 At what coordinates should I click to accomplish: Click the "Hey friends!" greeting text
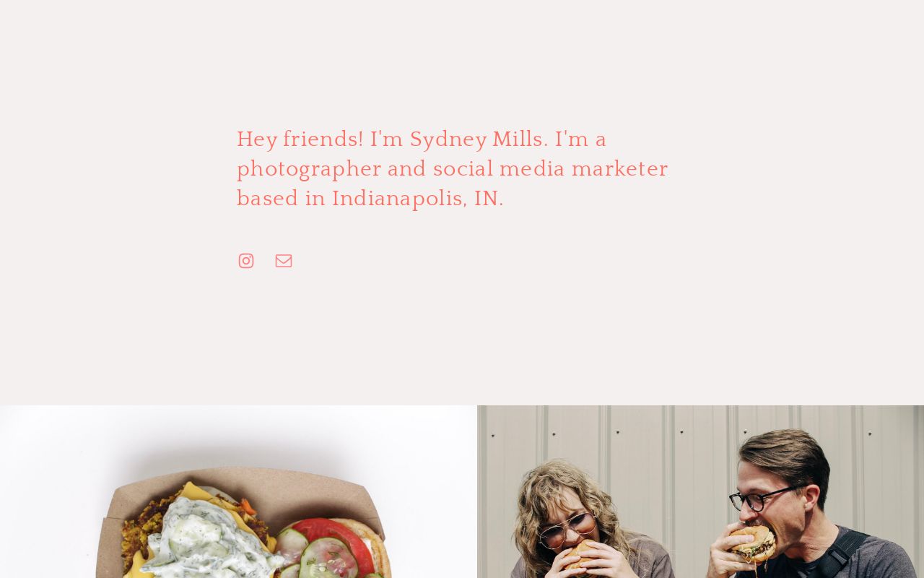pos(300,139)
